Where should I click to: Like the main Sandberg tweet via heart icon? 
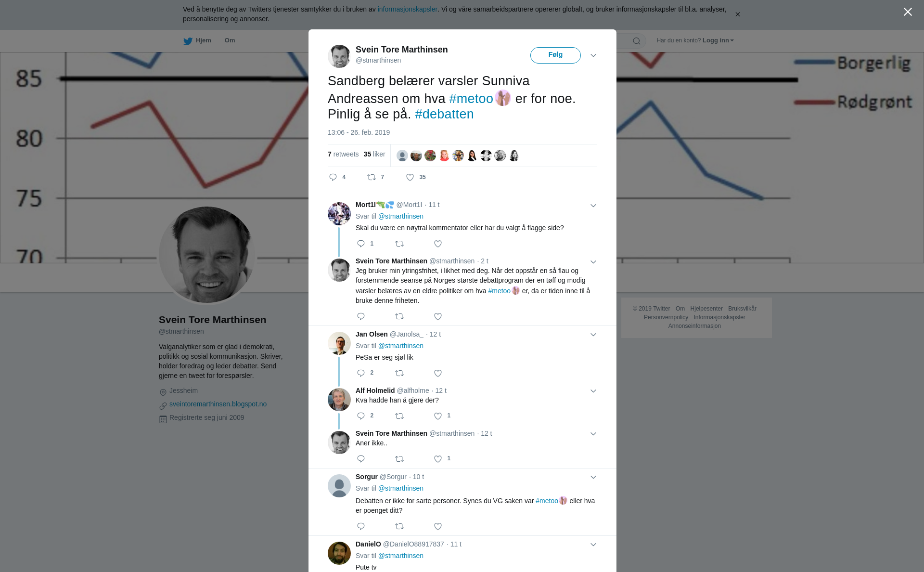pyautogui.click(x=410, y=178)
